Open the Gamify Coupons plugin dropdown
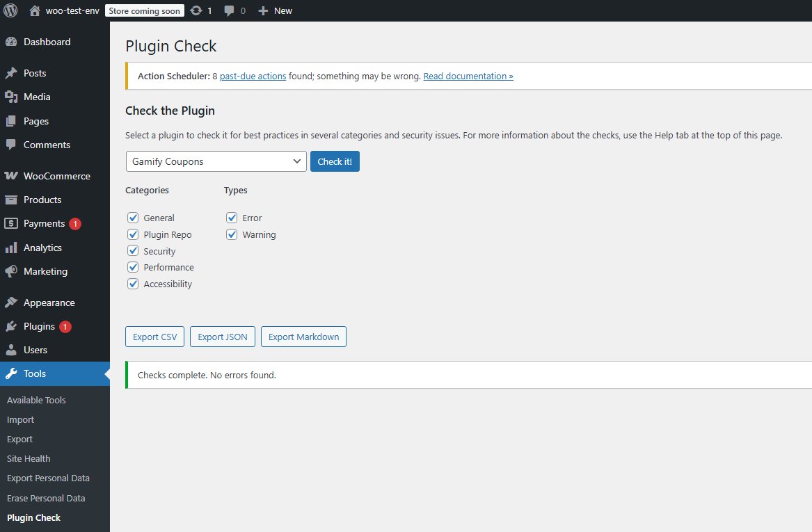 coord(216,161)
